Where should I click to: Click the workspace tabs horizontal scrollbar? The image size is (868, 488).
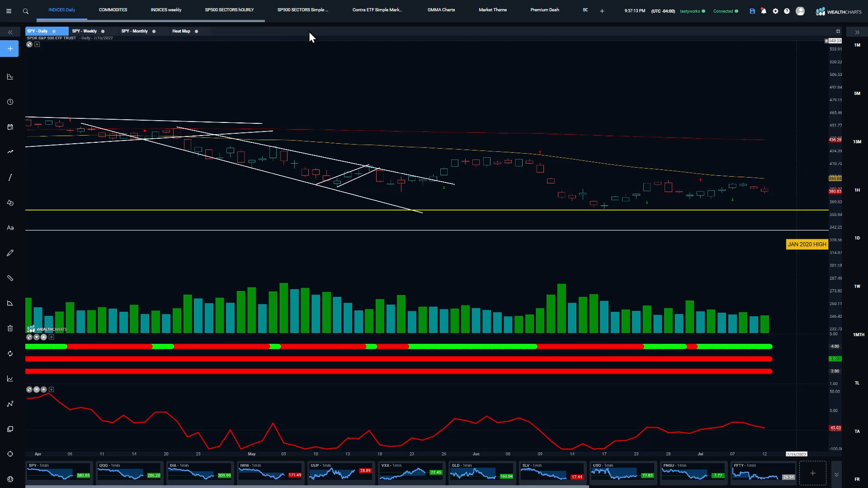(151, 21)
